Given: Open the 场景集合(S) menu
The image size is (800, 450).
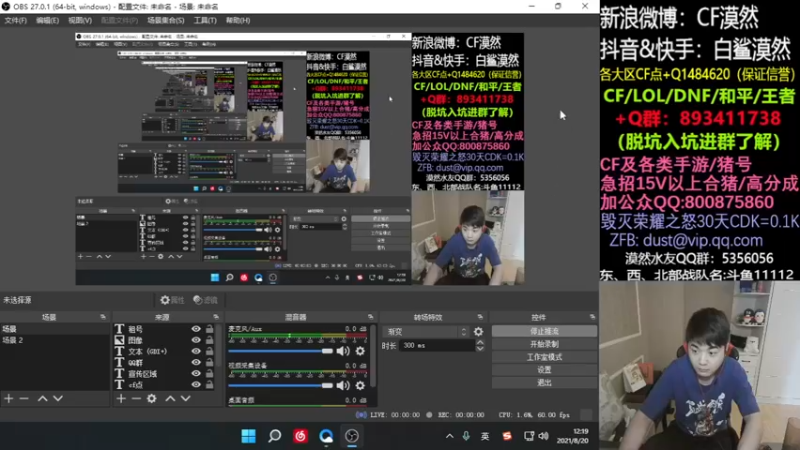Looking at the screenshot, I should (x=165, y=20).
